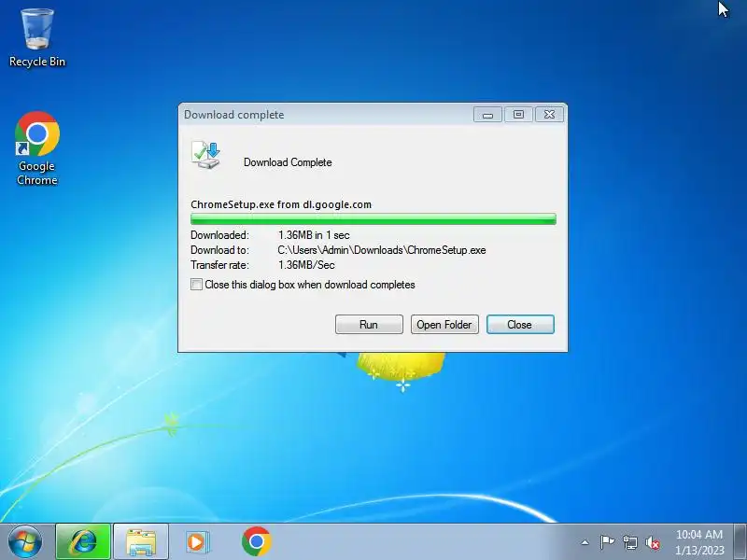Click the muted volume speaker tray icon

point(652,542)
